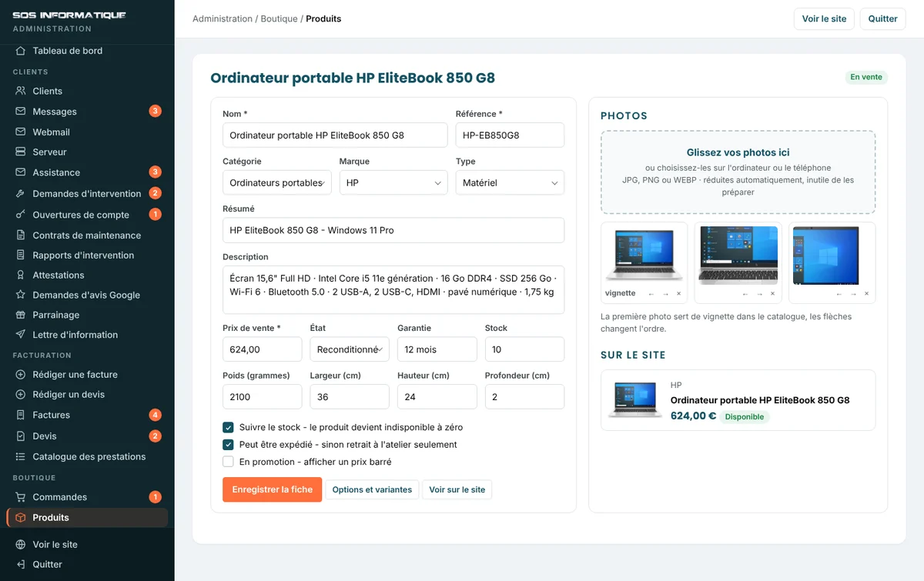Click the Administration breadcrumb link
The width and height of the screenshot is (924, 581).
223,18
